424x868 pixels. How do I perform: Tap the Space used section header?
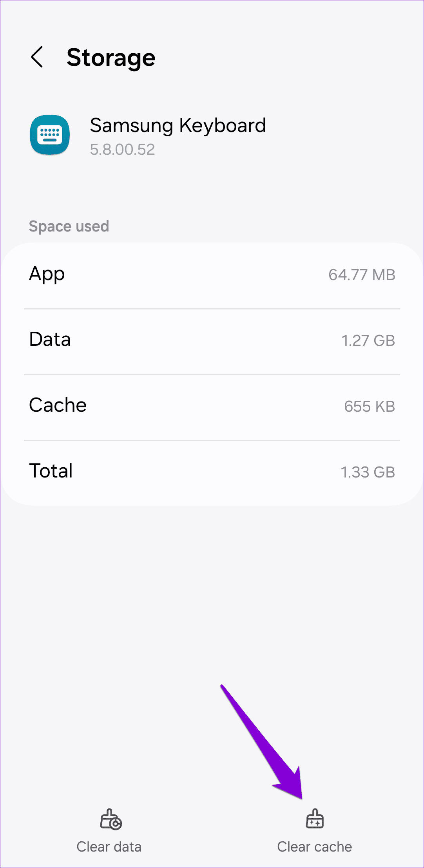point(69,226)
